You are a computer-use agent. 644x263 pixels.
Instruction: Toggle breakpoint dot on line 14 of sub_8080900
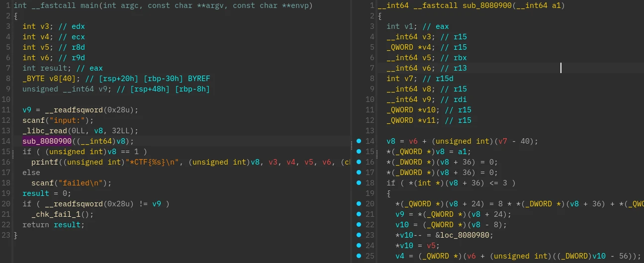tap(359, 141)
